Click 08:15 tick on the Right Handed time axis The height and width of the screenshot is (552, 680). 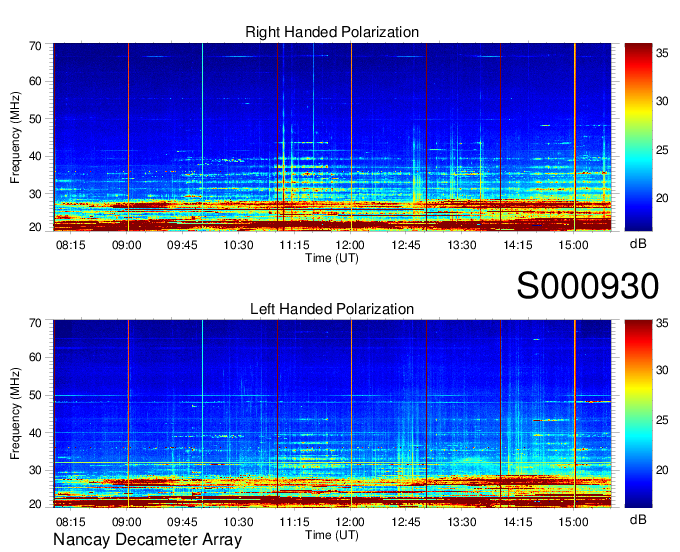click(71, 245)
